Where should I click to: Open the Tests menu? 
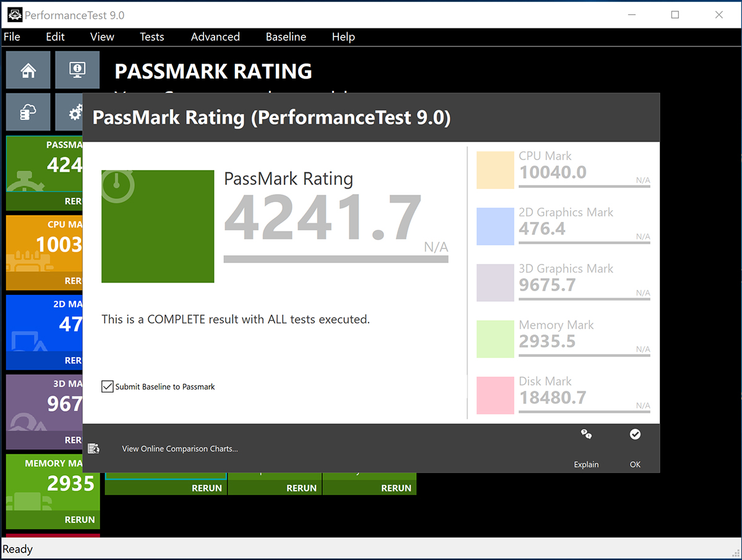pyautogui.click(x=151, y=37)
